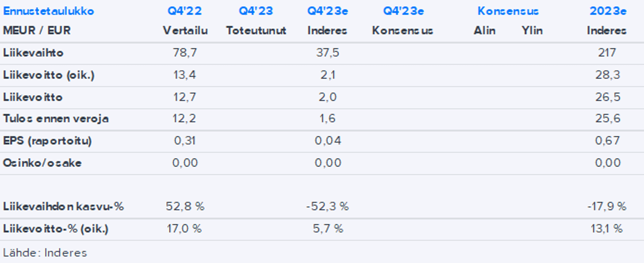Click the Liikevoitto-% (oik.) row label
Screen dimensions: 644x263
tap(56, 229)
